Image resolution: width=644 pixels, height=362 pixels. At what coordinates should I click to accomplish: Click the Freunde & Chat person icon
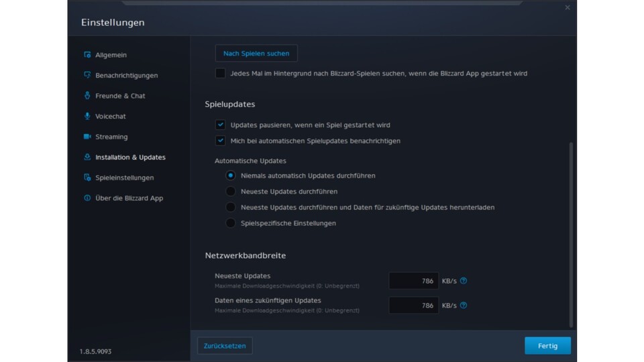pyautogui.click(x=87, y=96)
